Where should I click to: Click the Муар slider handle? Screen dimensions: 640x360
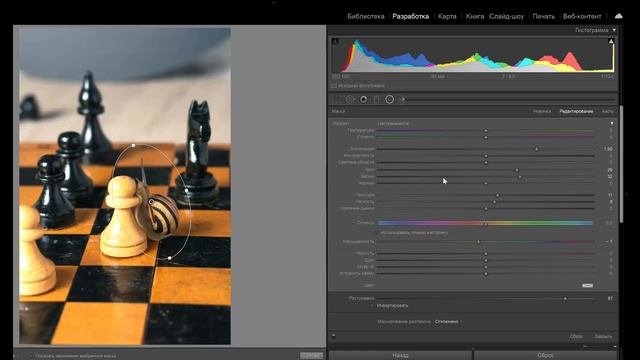486,267
